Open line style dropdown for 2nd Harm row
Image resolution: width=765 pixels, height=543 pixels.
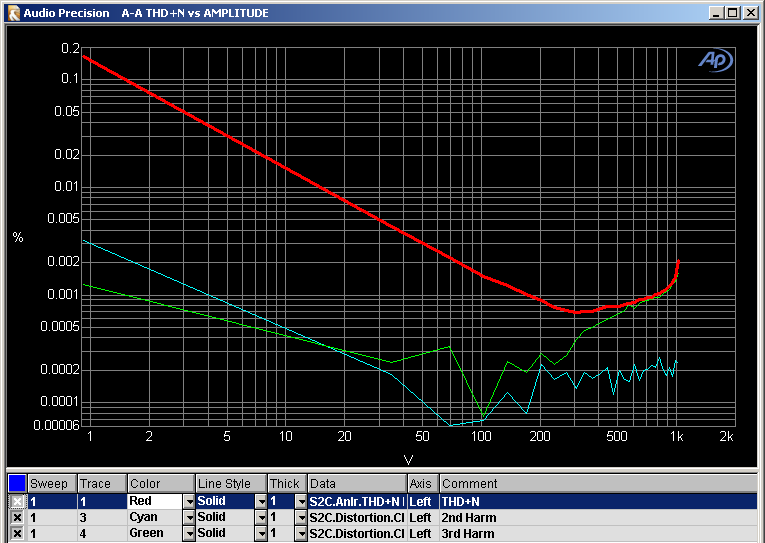pos(262,518)
